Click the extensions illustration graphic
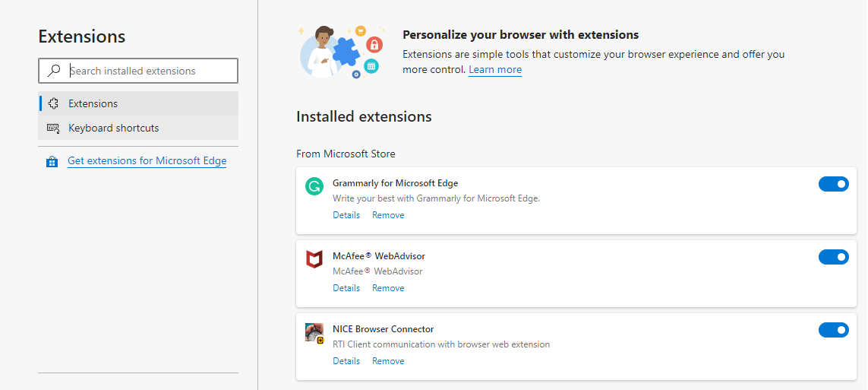 tap(342, 52)
